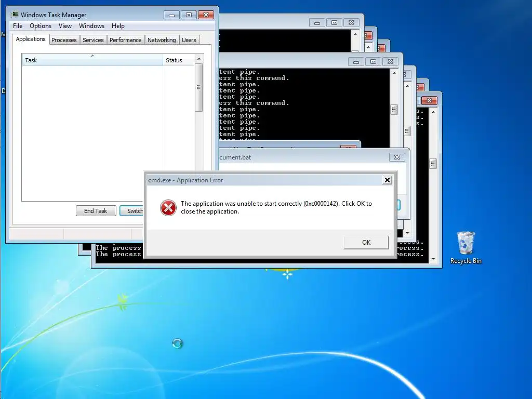
Task: Minimize the console showing 'tent pipe' output
Action: (x=356, y=62)
